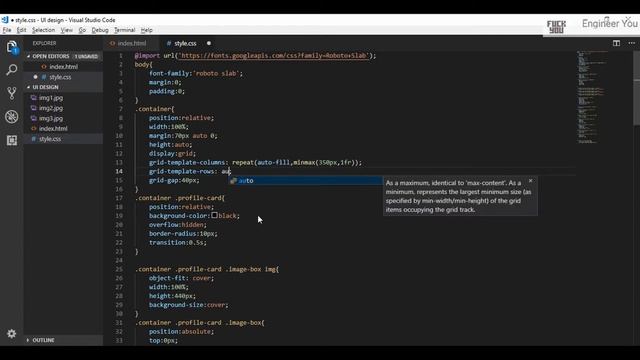Select index.html under Open Editors

point(63,67)
